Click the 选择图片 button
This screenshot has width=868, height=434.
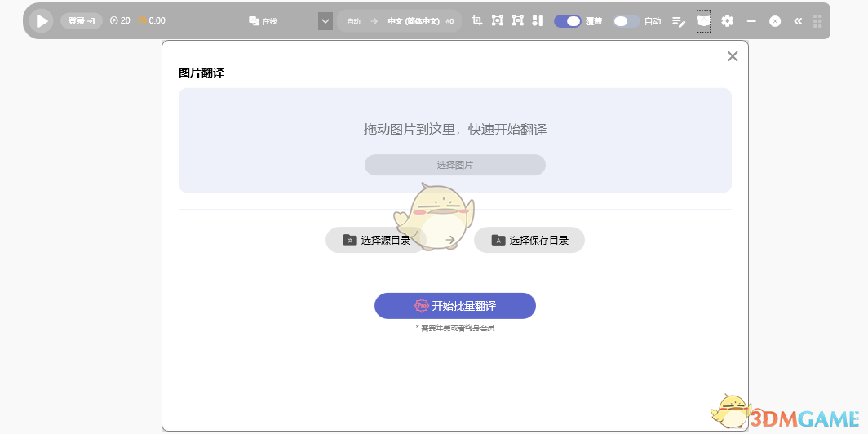pos(455,165)
